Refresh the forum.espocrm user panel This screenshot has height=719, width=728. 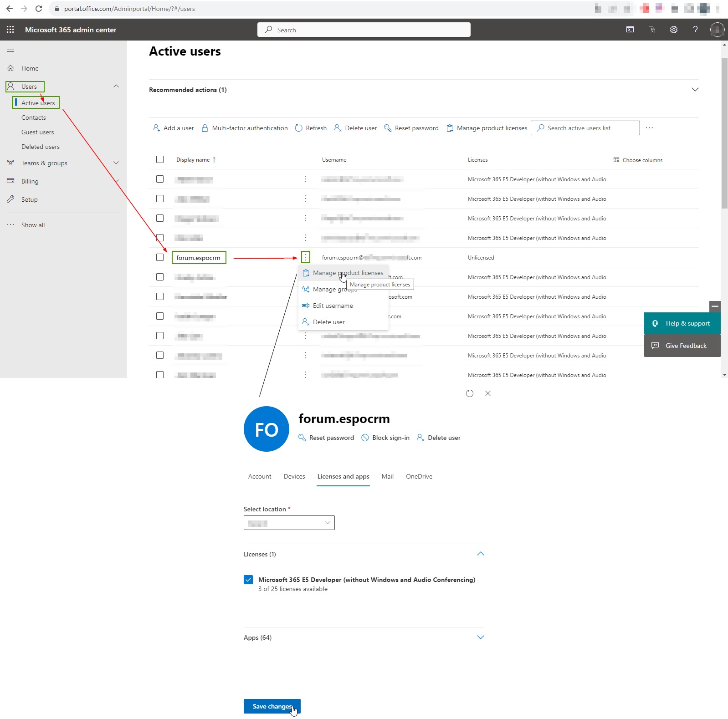[470, 393]
